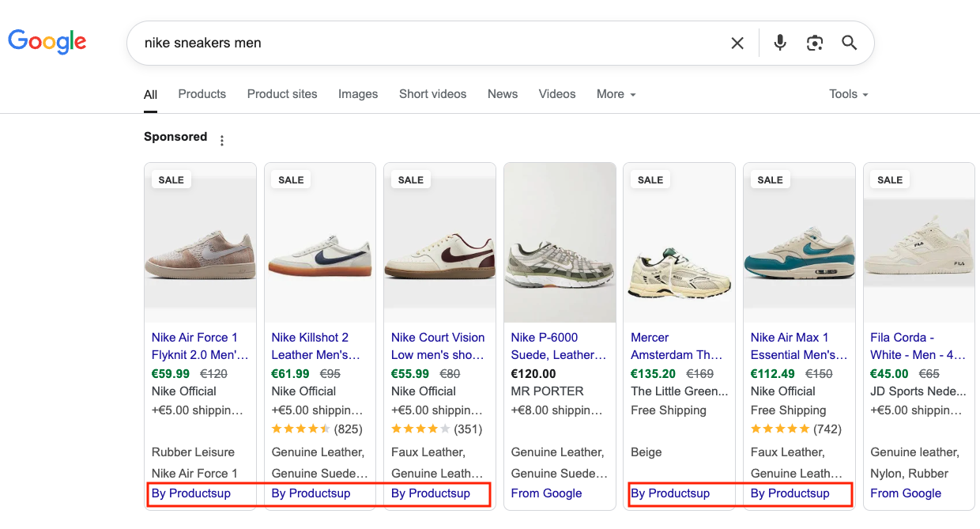Click the €120.00 price

pos(533,374)
